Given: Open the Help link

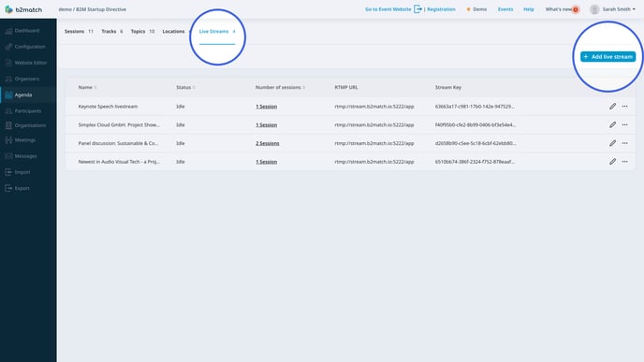Looking at the screenshot, I should 529,9.
